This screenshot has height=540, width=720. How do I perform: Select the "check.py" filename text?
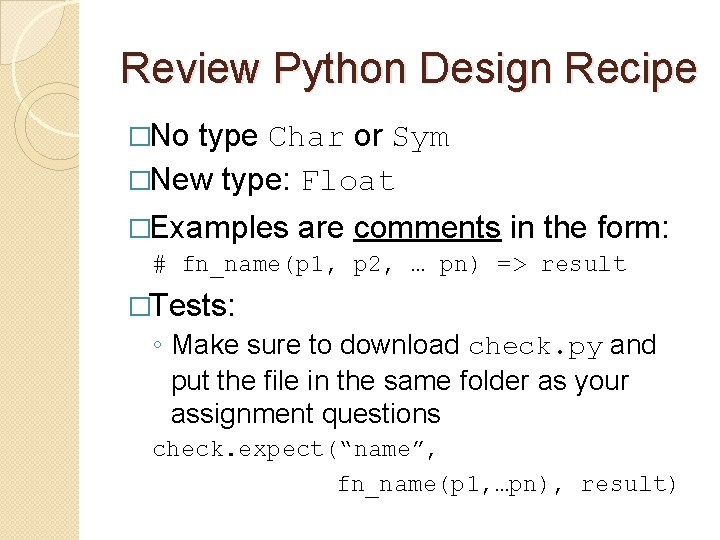[535, 347]
